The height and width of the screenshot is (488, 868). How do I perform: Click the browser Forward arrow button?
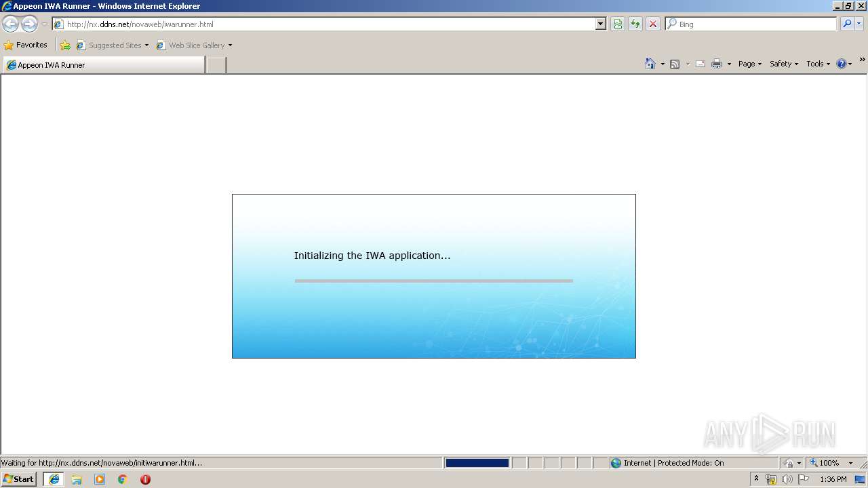tap(29, 24)
